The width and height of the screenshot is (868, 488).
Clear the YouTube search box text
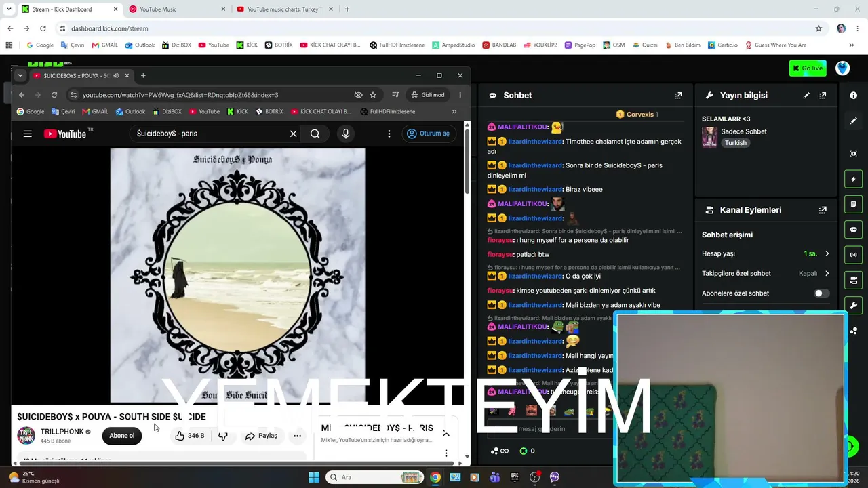point(293,134)
